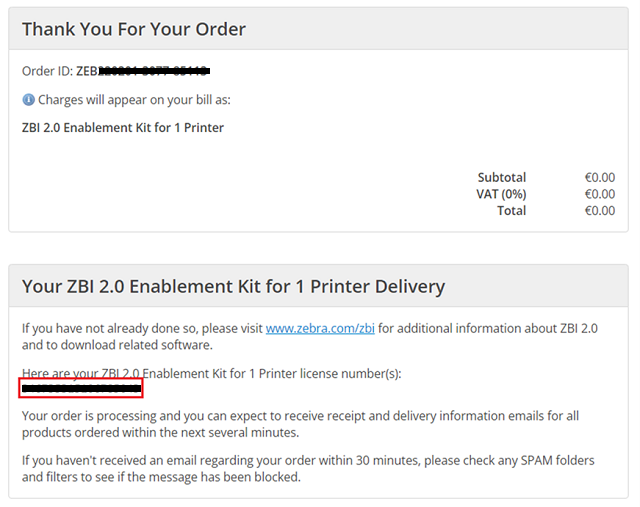Click the SPAM folders notice paragraph
Image resolution: width=640 pixels, height=507 pixels.
pos(308,461)
